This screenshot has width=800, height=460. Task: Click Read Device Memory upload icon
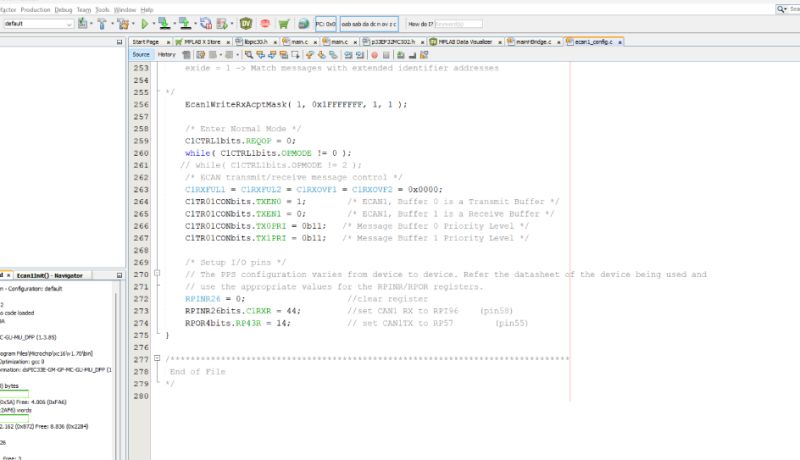[x=185, y=23]
